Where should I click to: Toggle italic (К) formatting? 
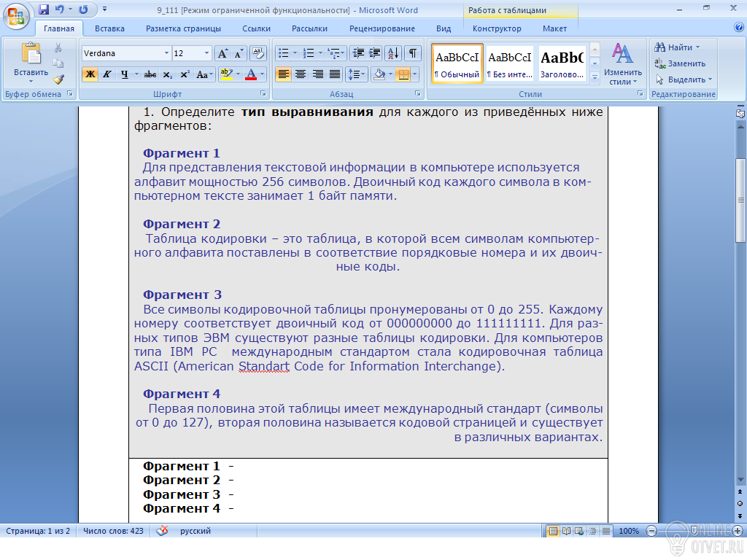coord(107,74)
